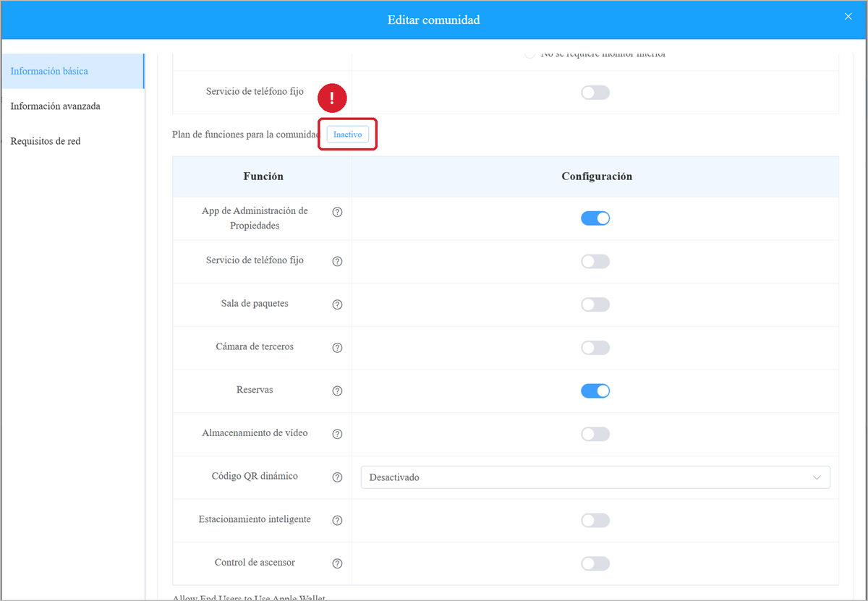Disable App de Administración de Propiedades switch
Viewport: 868px width, 601px height.
(x=595, y=218)
